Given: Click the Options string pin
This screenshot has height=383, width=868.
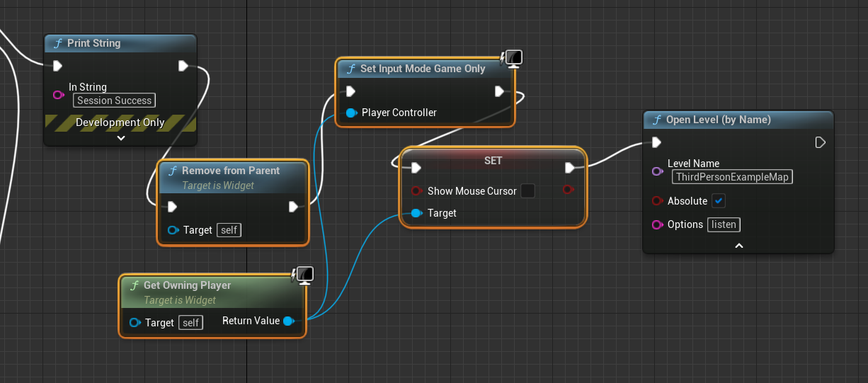Looking at the screenshot, I should (x=657, y=225).
